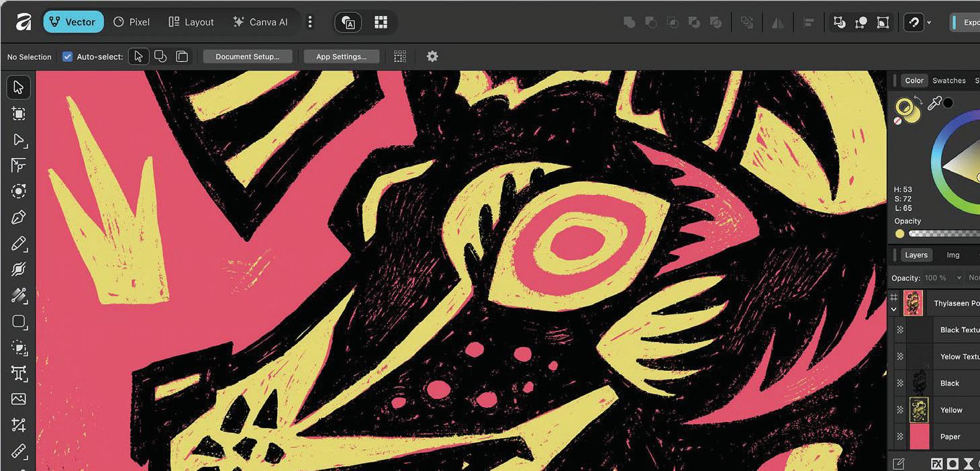Open the Canva AI tab
Image resolution: width=980 pixels, height=471 pixels.
pyautogui.click(x=260, y=22)
